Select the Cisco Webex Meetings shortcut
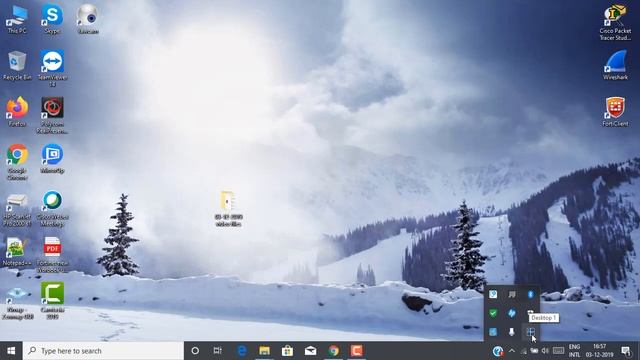This screenshot has height=360, width=640. coord(52,209)
